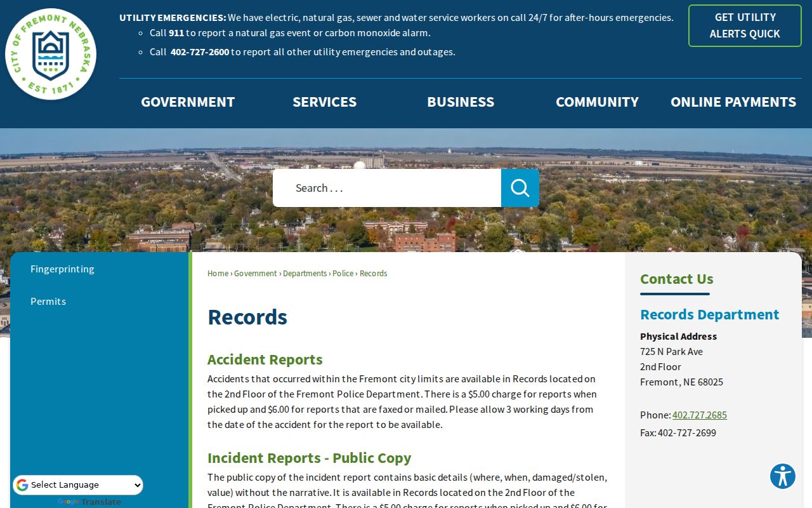The image size is (812, 508).
Task: Open the Permits sidebar link
Action: pyautogui.click(x=48, y=302)
